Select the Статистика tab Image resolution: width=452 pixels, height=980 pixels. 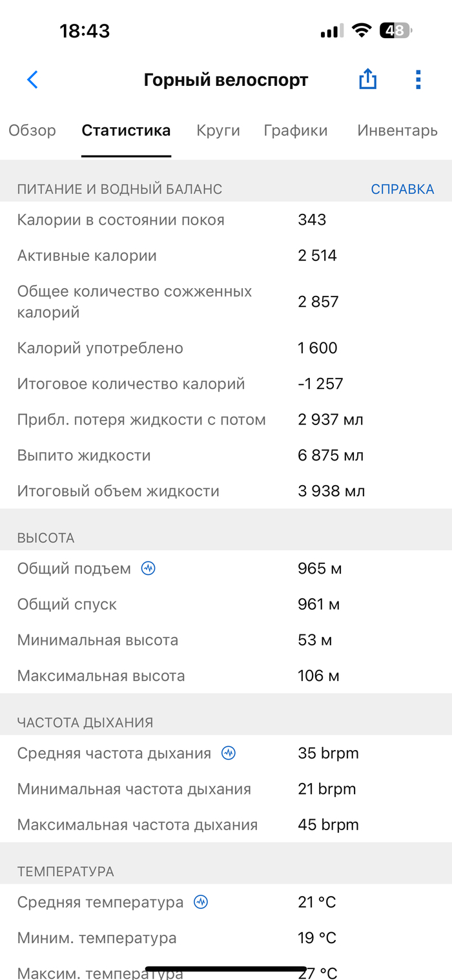click(126, 130)
